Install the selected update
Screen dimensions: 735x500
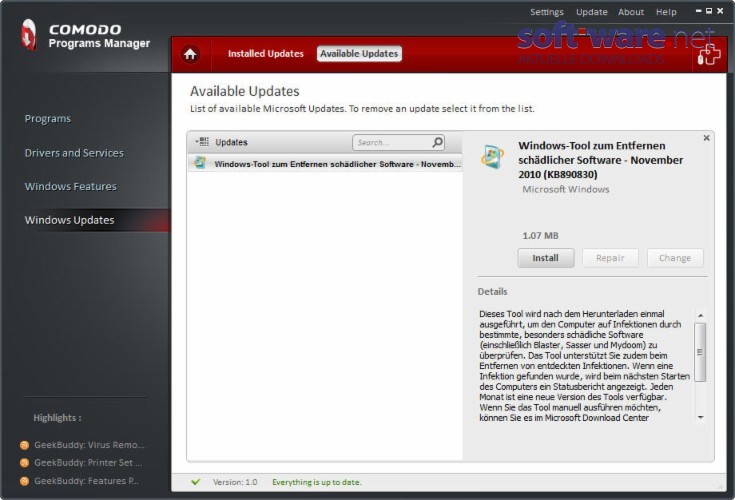[x=546, y=258]
